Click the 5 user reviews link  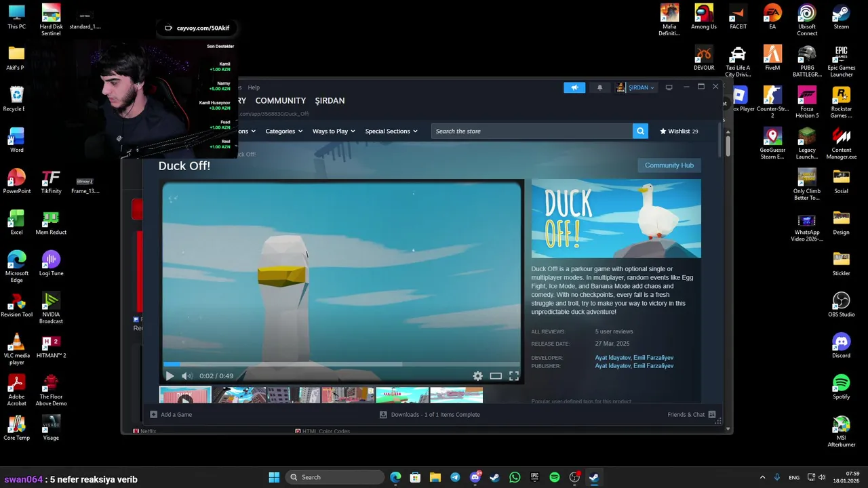(x=614, y=331)
